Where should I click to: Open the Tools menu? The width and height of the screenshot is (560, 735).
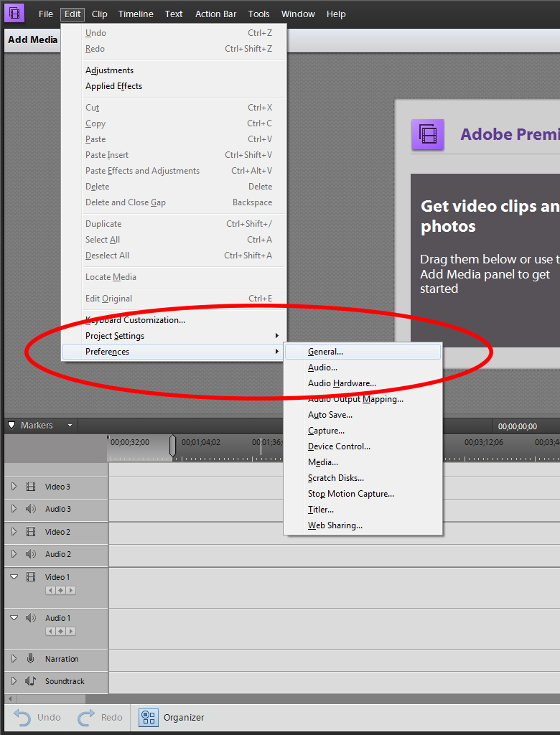(259, 14)
